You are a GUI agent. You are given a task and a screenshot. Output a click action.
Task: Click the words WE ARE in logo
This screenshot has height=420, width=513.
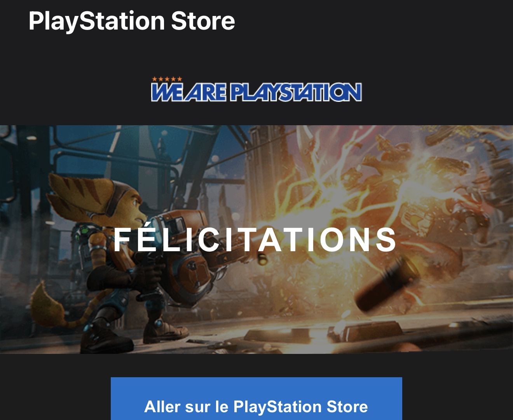[188, 92]
